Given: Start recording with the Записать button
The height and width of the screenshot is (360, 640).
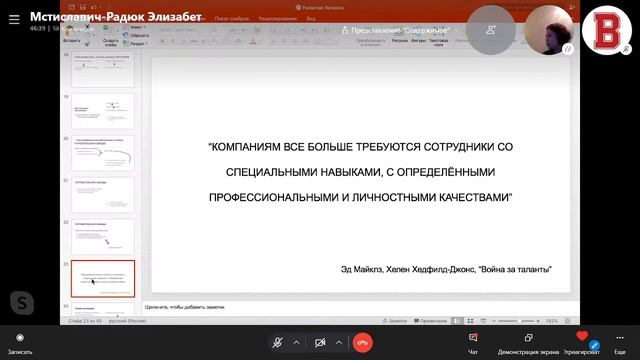Looking at the screenshot, I should (20, 343).
